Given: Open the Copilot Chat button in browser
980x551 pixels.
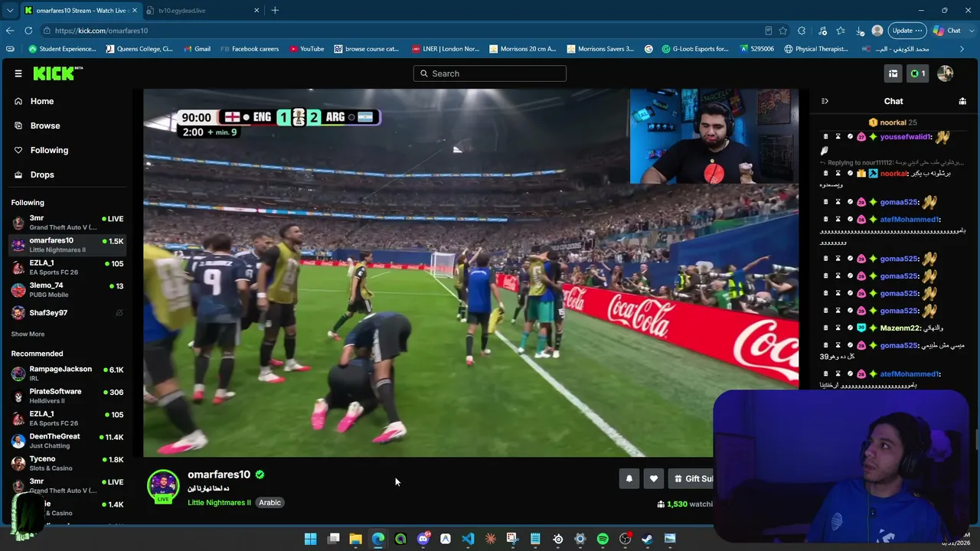Looking at the screenshot, I should pos(947,31).
